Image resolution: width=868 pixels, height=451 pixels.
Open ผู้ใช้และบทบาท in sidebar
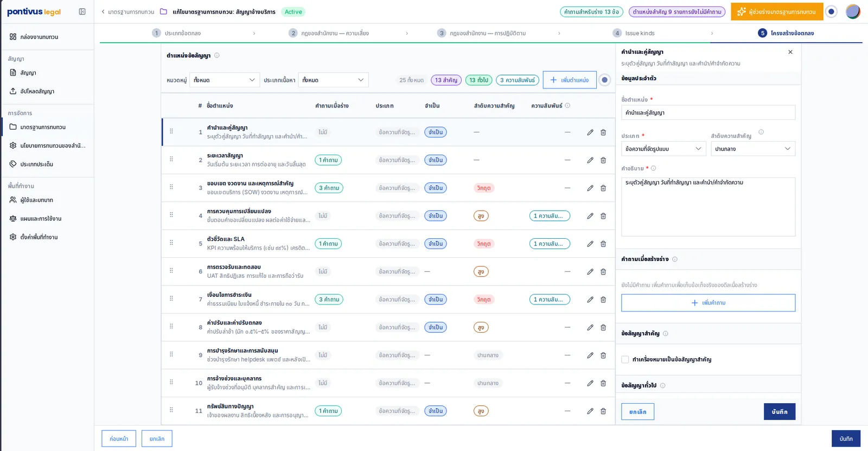pyautogui.click(x=47, y=200)
